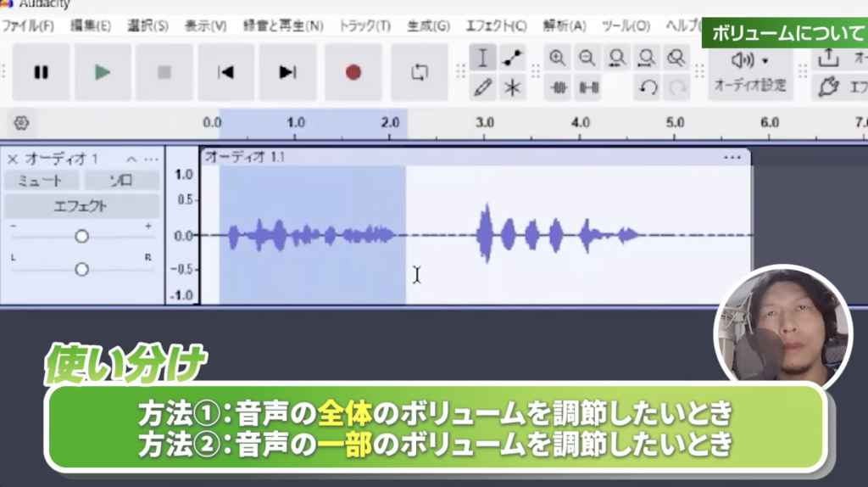Open the オーディオ設定 dropdown
The image size is (868, 487).
[749, 71]
